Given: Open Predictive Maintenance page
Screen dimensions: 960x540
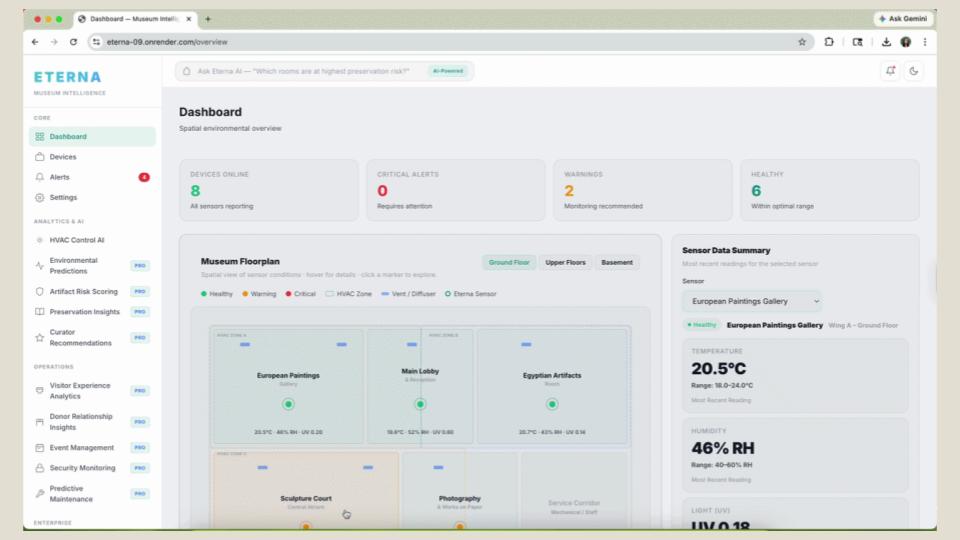Looking at the screenshot, I should coord(92,493).
